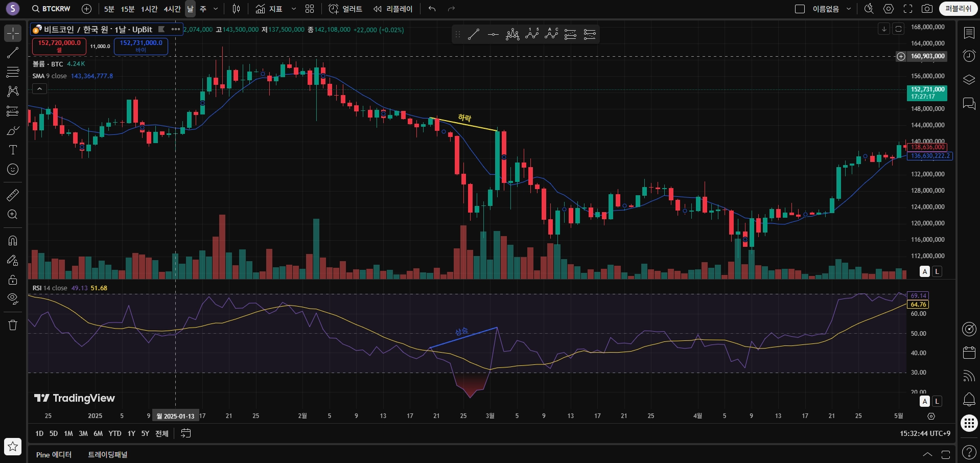The width and height of the screenshot is (980, 463).
Task: Expand the bottom panel chevron
Action: click(x=927, y=454)
